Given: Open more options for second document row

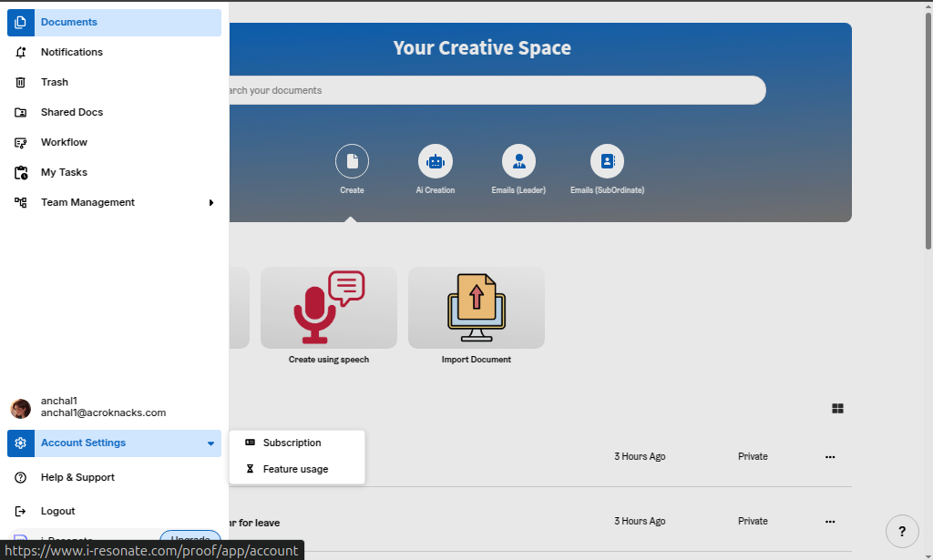Looking at the screenshot, I should pyautogui.click(x=830, y=522).
